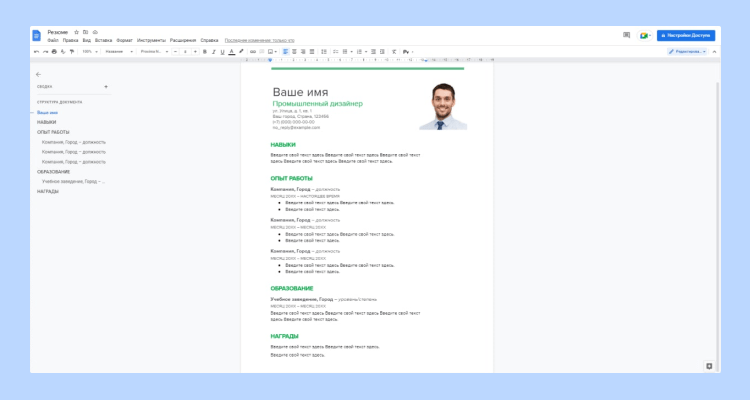Center align text
Screen dimensions: 750x400
(x=294, y=52)
